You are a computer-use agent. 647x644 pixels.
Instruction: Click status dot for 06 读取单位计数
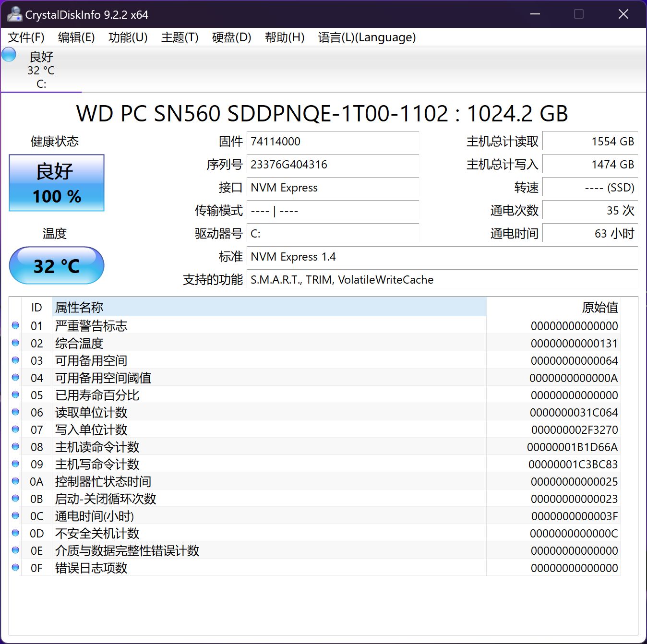(15, 412)
